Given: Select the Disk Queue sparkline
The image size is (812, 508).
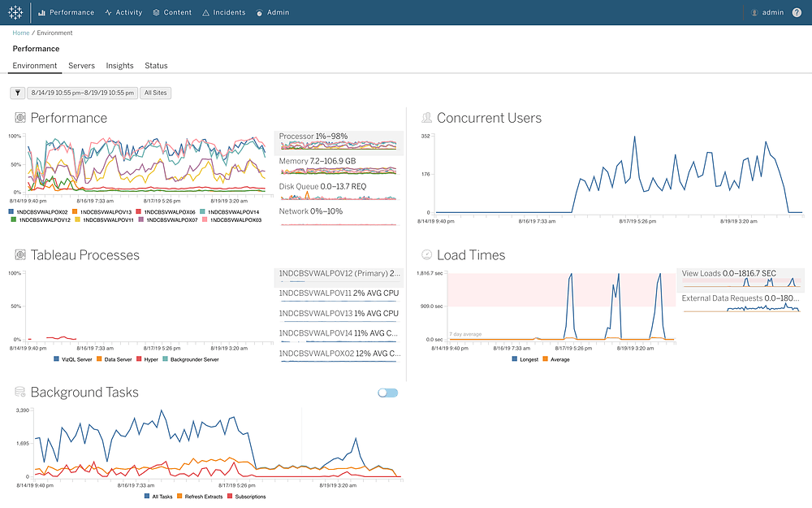Looking at the screenshot, I should 339,193.
